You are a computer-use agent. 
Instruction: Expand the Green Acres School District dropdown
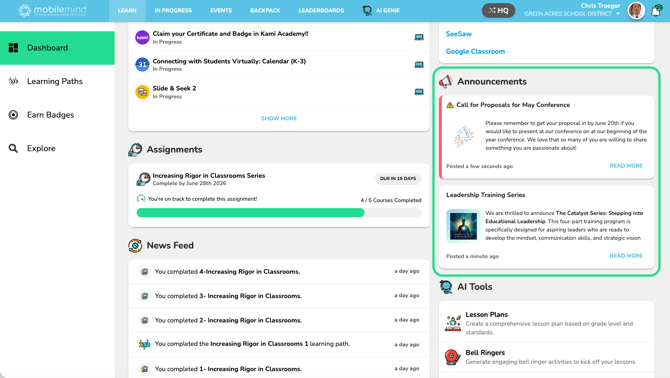click(572, 14)
